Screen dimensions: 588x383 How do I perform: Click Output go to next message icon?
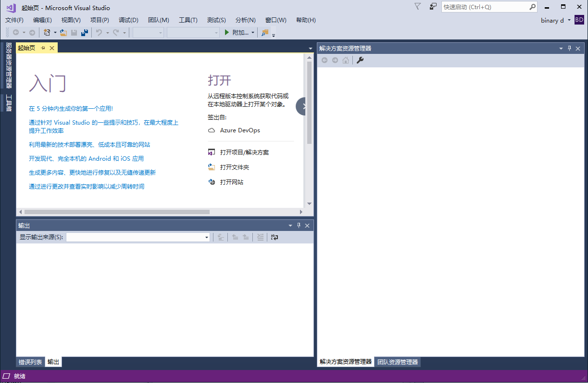pos(246,237)
